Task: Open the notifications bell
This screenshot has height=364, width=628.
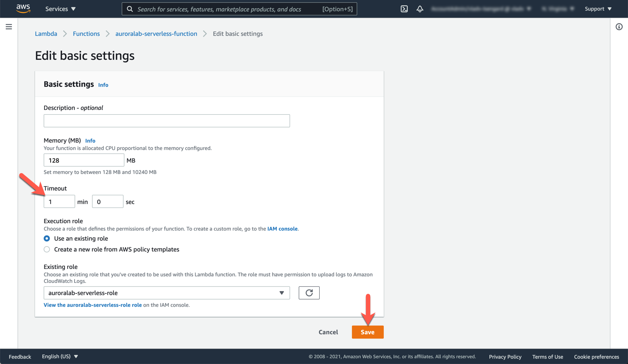Action: [x=420, y=9]
